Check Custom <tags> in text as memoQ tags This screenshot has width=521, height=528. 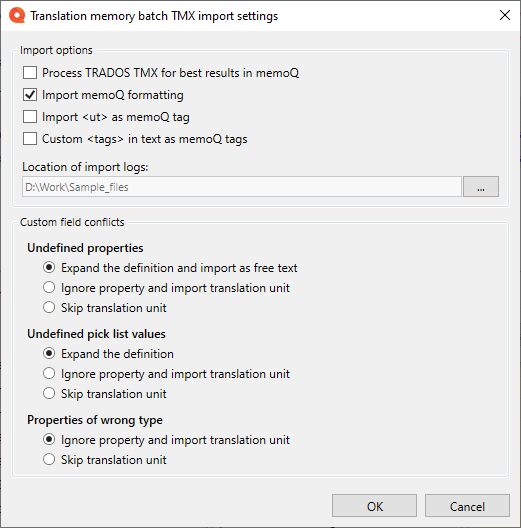30,139
